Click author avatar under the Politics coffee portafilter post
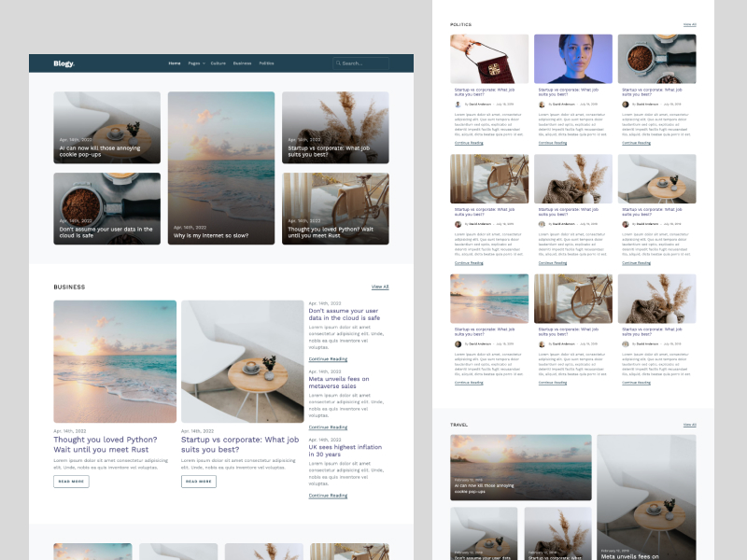The height and width of the screenshot is (560, 747). click(x=626, y=105)
